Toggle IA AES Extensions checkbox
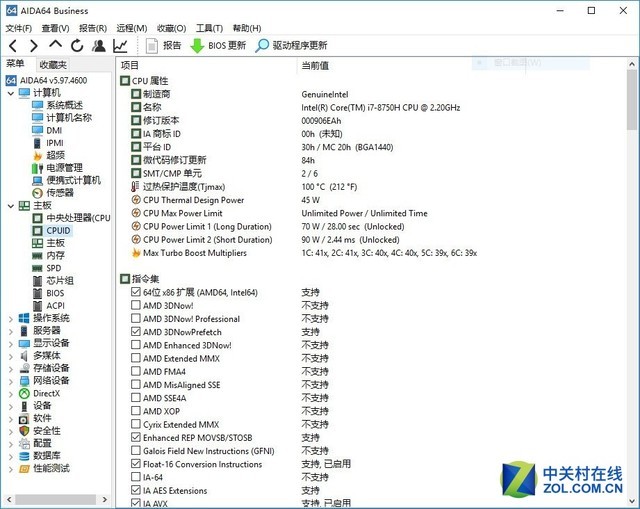Screen dimensions: 640x509 pos(136,490)
